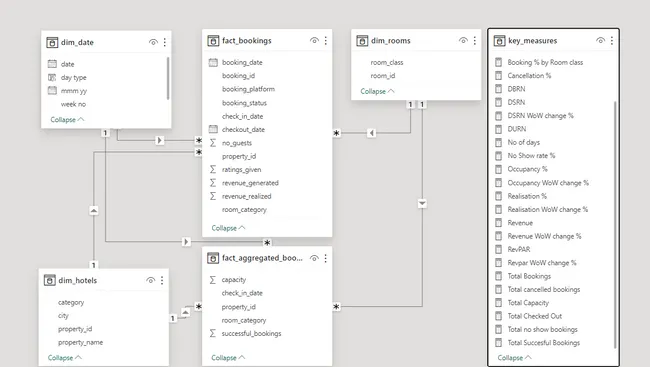Toggle visibility eye of fact_bookings table

coord(314,41)
